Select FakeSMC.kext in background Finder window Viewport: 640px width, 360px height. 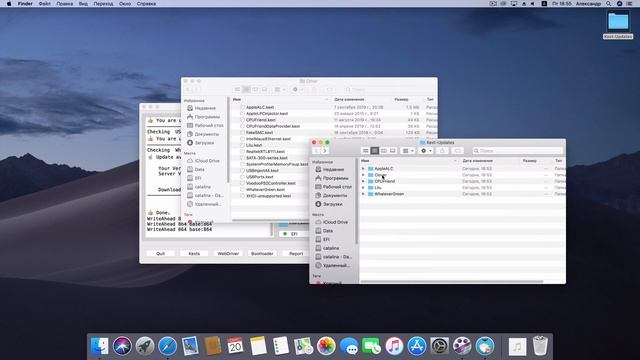coord(259,133)
